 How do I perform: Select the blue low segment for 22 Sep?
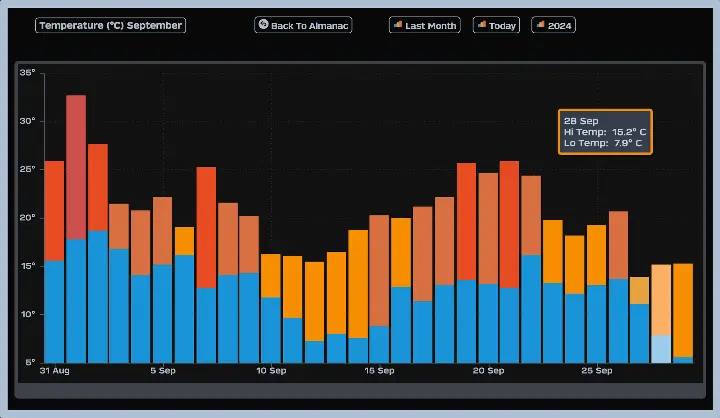click(531, 309)
